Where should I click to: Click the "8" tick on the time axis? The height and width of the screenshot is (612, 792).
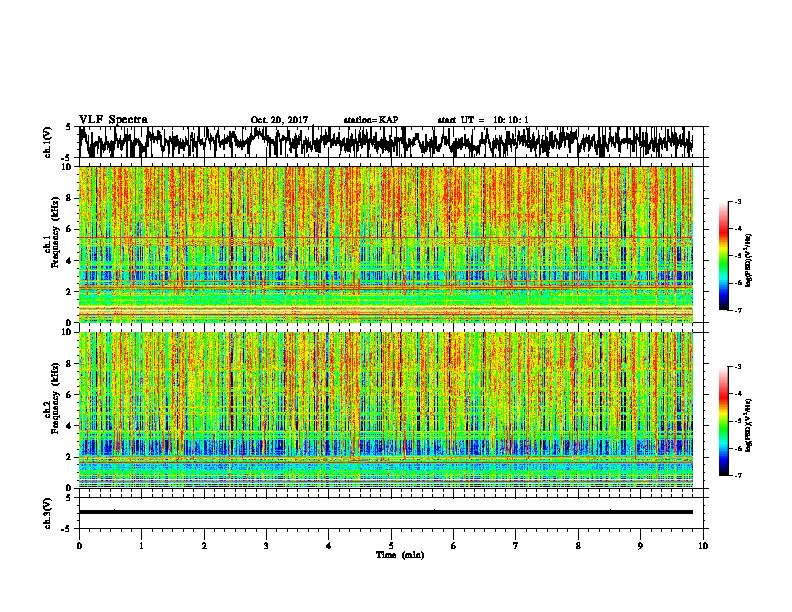click(578, 546)
